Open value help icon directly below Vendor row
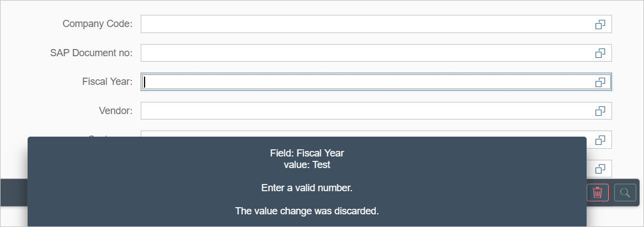The image size is (644, 227). click(x=600, y=139)
